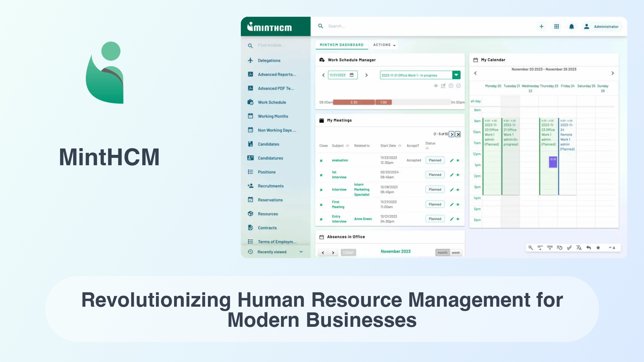Click the 2:30 segment on schedule bar
The image size is (644, 362).
point(354,102)
